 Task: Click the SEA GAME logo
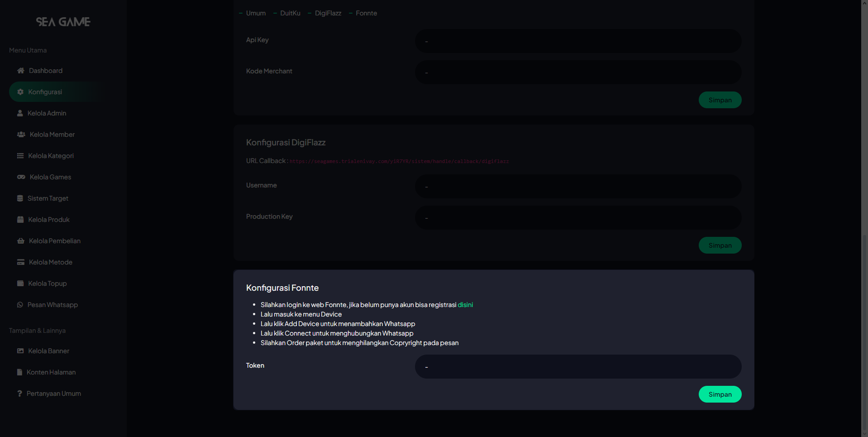point(63,22)
